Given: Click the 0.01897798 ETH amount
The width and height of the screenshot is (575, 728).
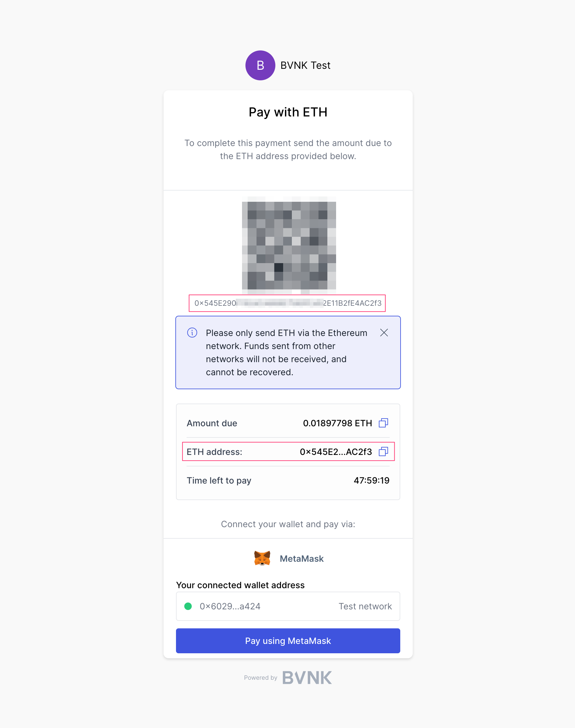Looking at the screenshot, I should point(337,423).
